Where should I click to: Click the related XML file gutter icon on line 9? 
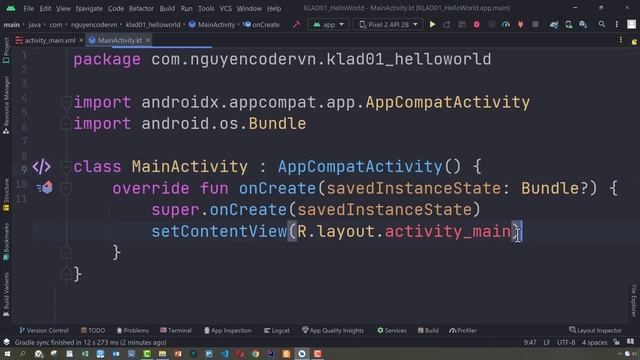42,167
